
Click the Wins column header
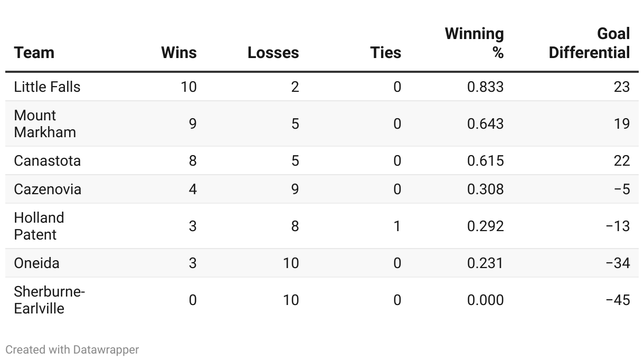tap(178, 53)
